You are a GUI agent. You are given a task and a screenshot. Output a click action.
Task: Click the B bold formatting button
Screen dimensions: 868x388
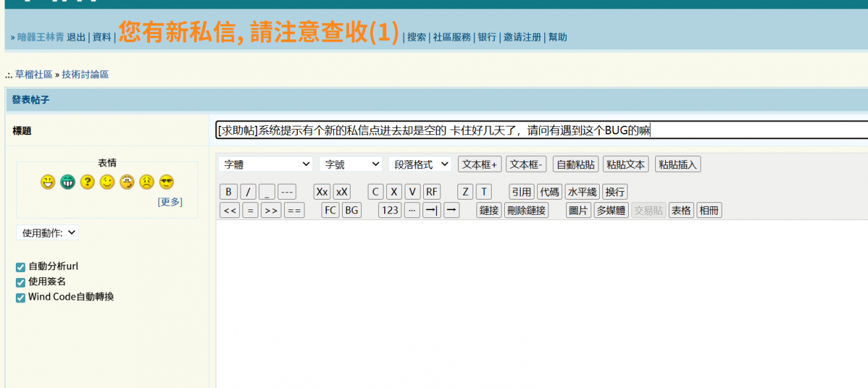pyautogui.click(x=228, y=192)
